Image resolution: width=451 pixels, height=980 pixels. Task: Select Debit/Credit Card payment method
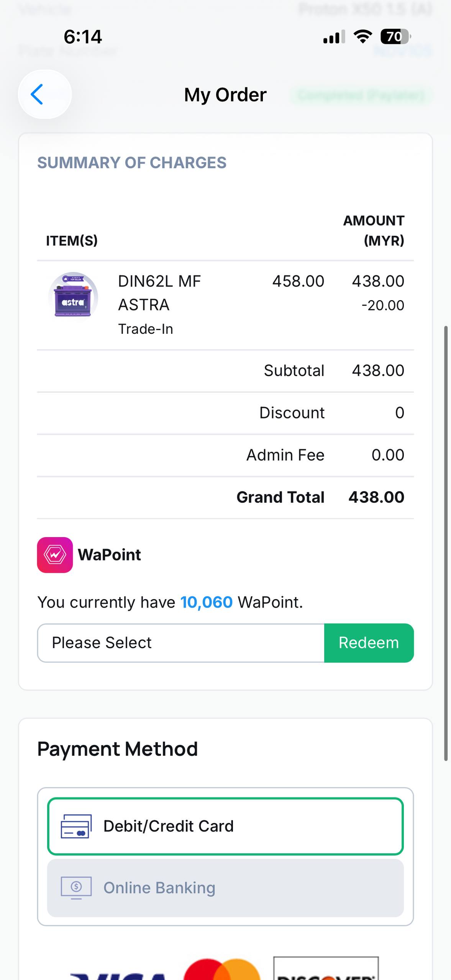coord(225,826)
